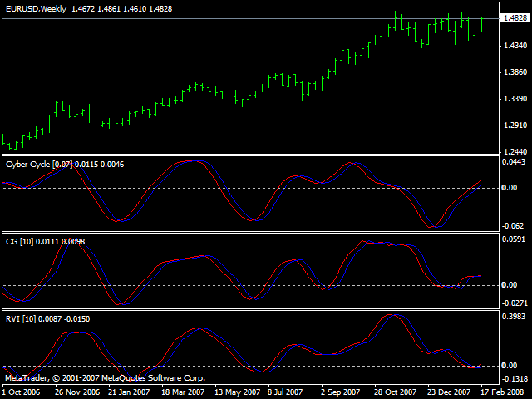This screenshot has height=399, width=532.
Task: Click the -0.1318 RVI scale value
Action: [515, 379]
